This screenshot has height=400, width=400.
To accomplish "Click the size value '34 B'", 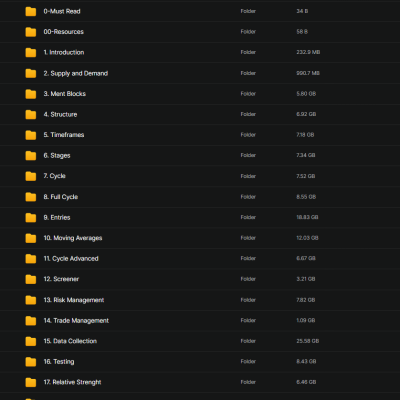I will click(302, 11).
